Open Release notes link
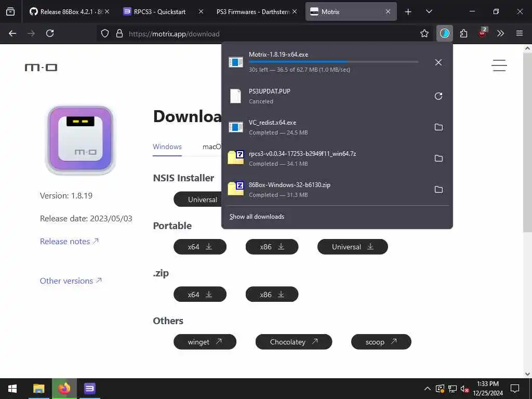Image resolution: width=532 pixels, height=399 pixels. (x=69, y=241)
